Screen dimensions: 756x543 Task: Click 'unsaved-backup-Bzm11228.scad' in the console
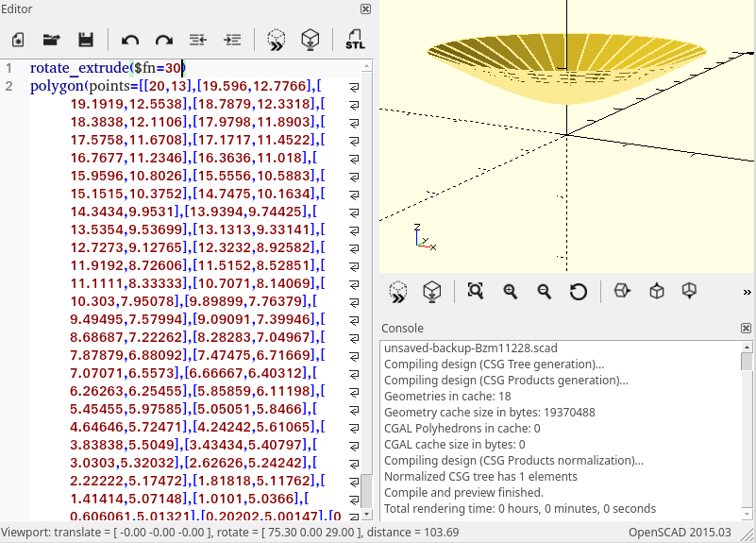471,348
